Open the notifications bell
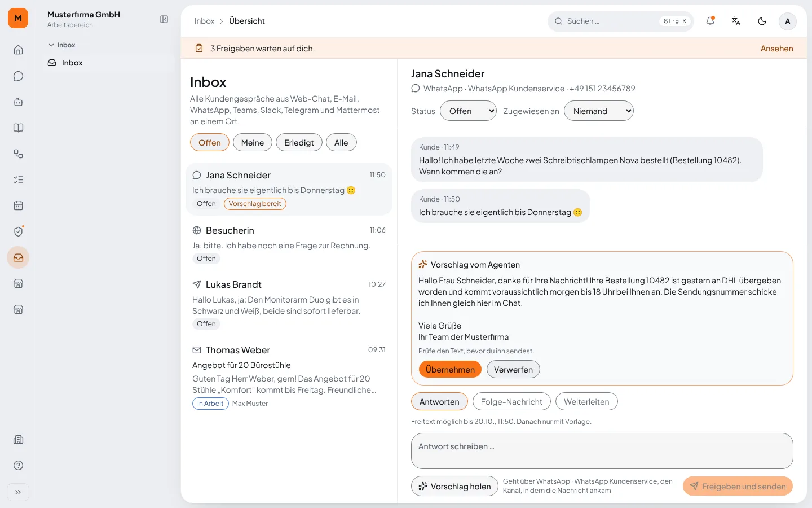 pyautogui.click(x=710, y=21)
